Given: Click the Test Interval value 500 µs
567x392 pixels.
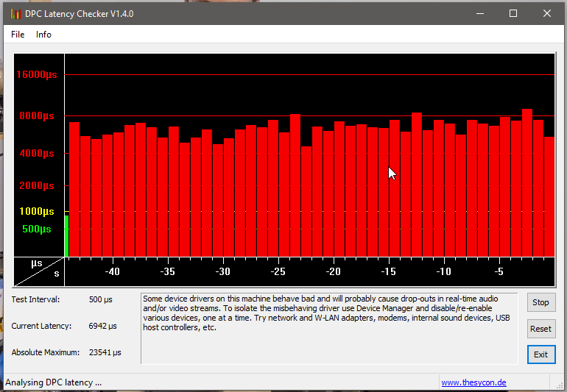Looking at the screenshot, I should 101,299.
